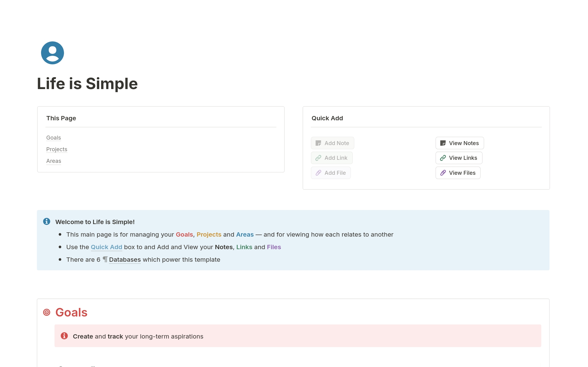Click the Quick Add underlined link in the callout

[106, 247]
